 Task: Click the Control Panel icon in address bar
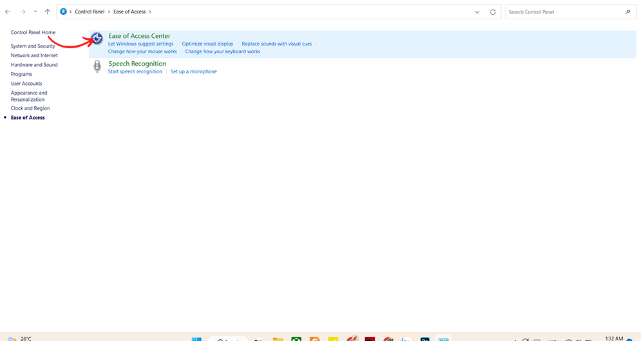[x=63, y=12]
